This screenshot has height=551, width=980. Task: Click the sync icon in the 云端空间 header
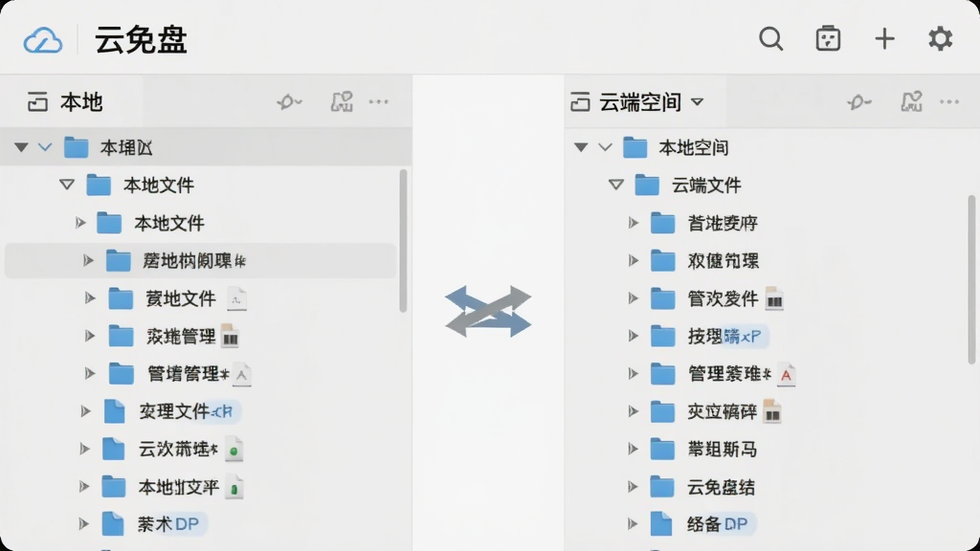click(x=859, y=101)
